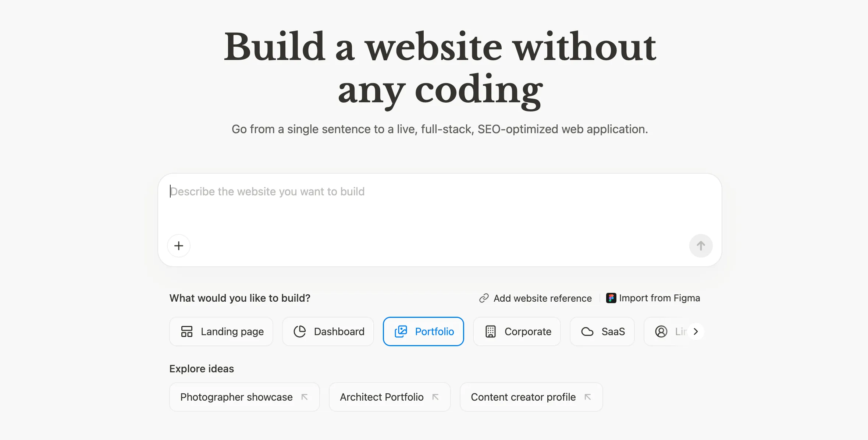868x440 pixels.
Task: Select the Dashboard category chip
Action: tap(328, 331)
